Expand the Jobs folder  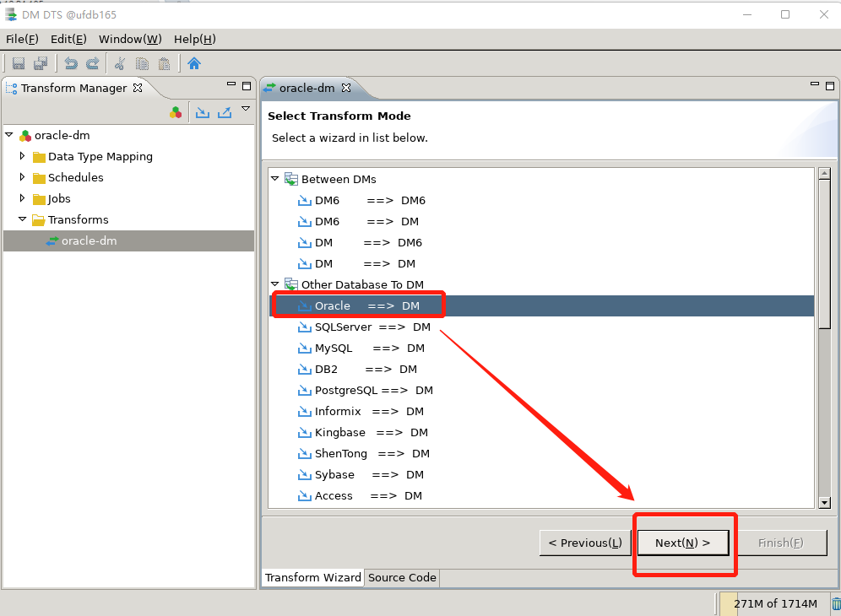coord(22,197)
